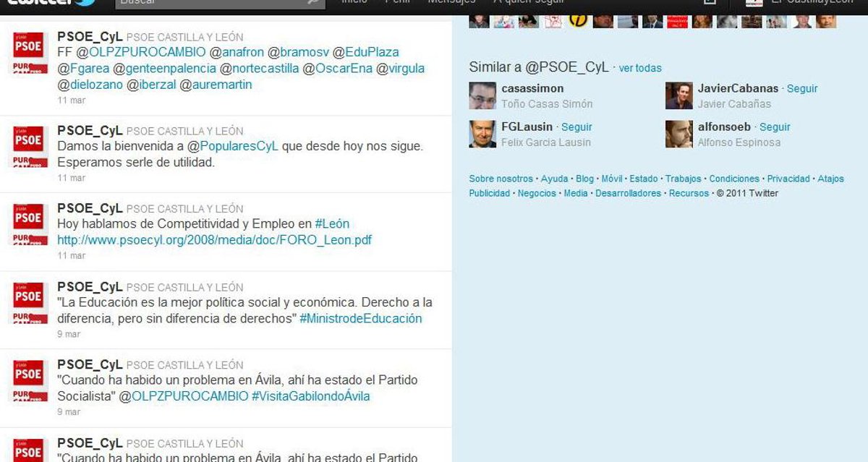Follow FGLausin via Seguir link
The height and width of the screenshot is (462, 868).
[x=576, y=127]
